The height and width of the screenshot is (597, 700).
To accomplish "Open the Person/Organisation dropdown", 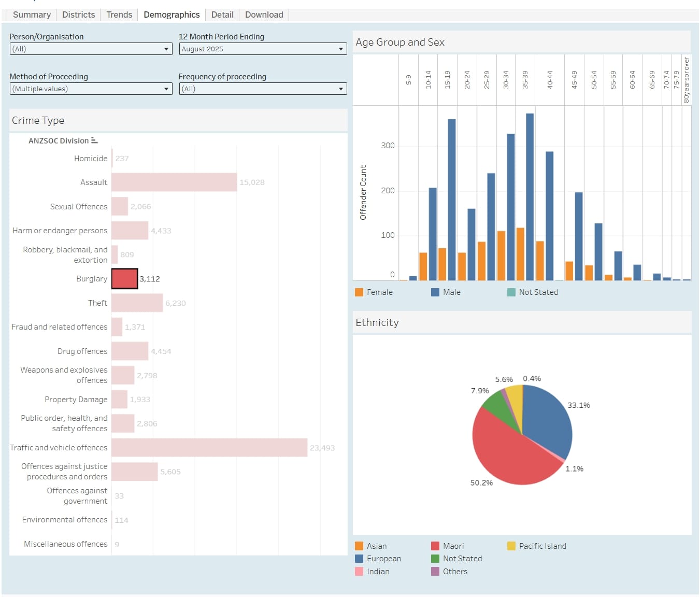I will 91,49.
